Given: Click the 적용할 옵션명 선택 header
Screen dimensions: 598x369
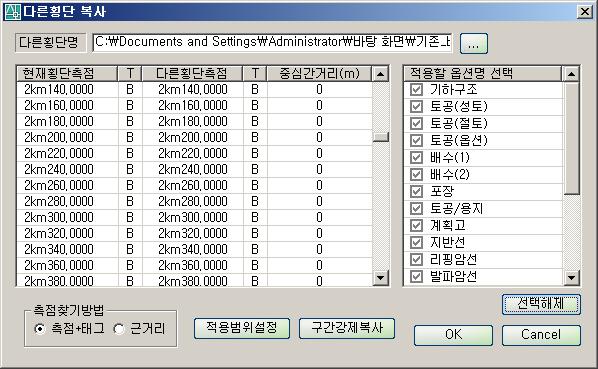Looking at the screenshot, I should [x=483, y=74].
